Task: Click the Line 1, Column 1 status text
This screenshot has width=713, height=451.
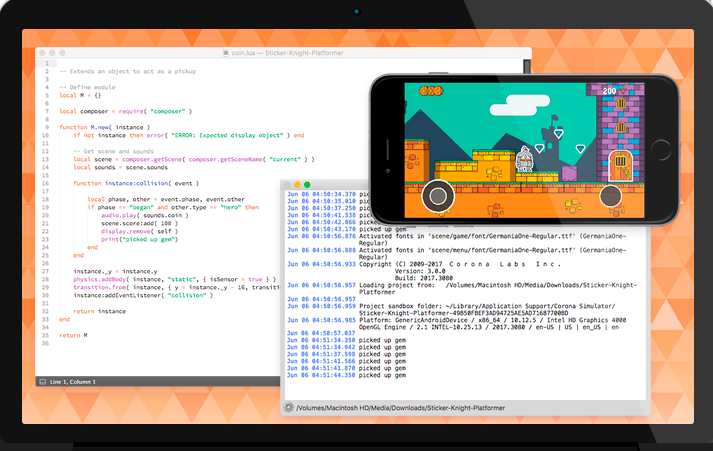Action: click(73, 382)
